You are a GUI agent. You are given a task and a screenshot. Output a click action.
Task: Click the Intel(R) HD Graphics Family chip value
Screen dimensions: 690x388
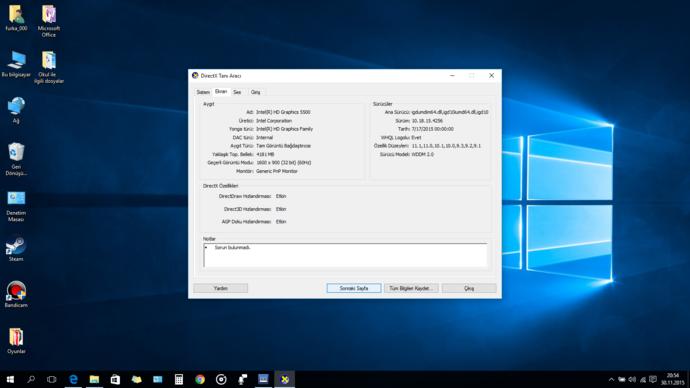click(x=284, y=129)
